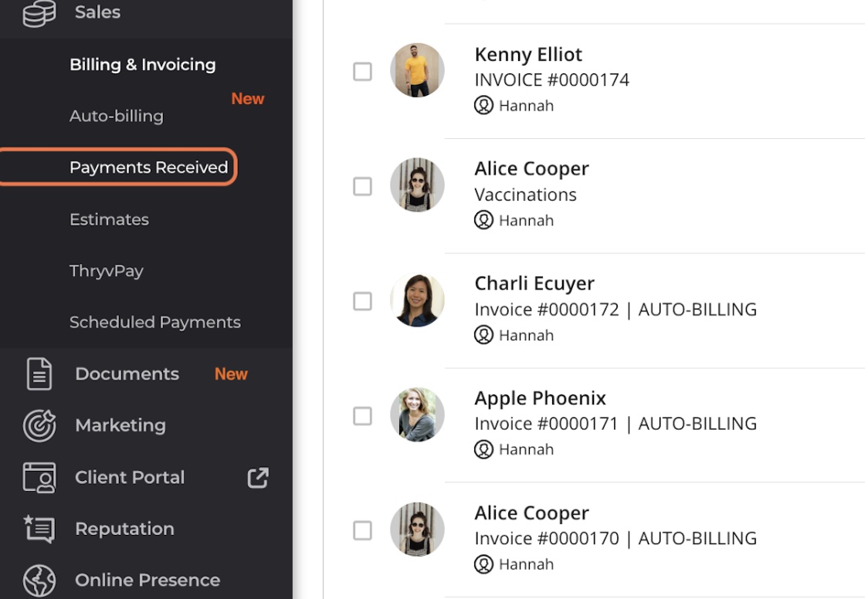Click the Marketing target icon

[39, 425]
